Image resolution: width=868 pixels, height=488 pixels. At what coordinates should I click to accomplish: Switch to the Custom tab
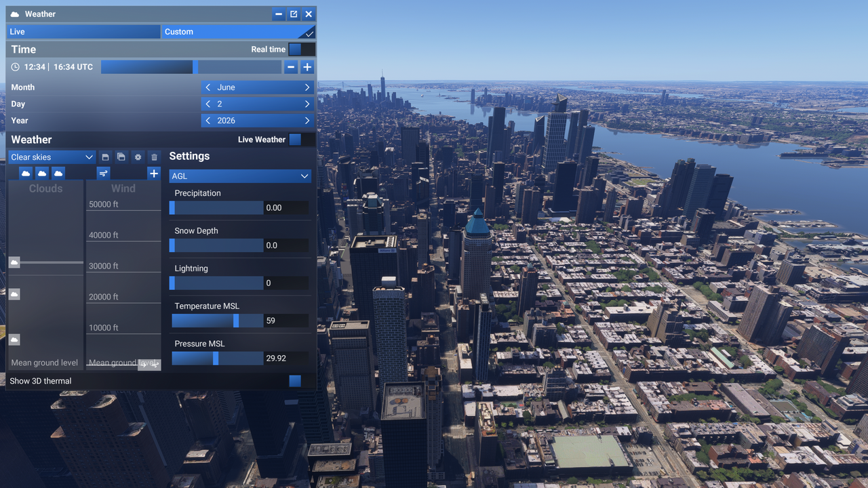point(238,32)
